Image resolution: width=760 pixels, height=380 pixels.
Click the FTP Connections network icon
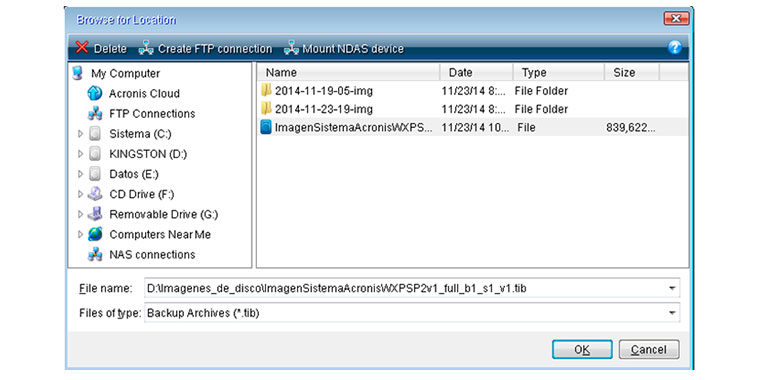[95, 114]
